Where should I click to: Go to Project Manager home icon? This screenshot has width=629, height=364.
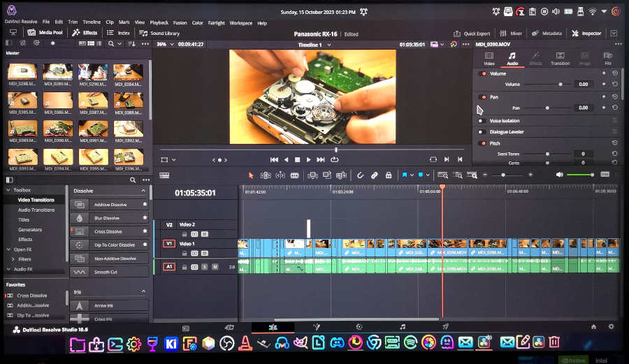coord(593,327)
